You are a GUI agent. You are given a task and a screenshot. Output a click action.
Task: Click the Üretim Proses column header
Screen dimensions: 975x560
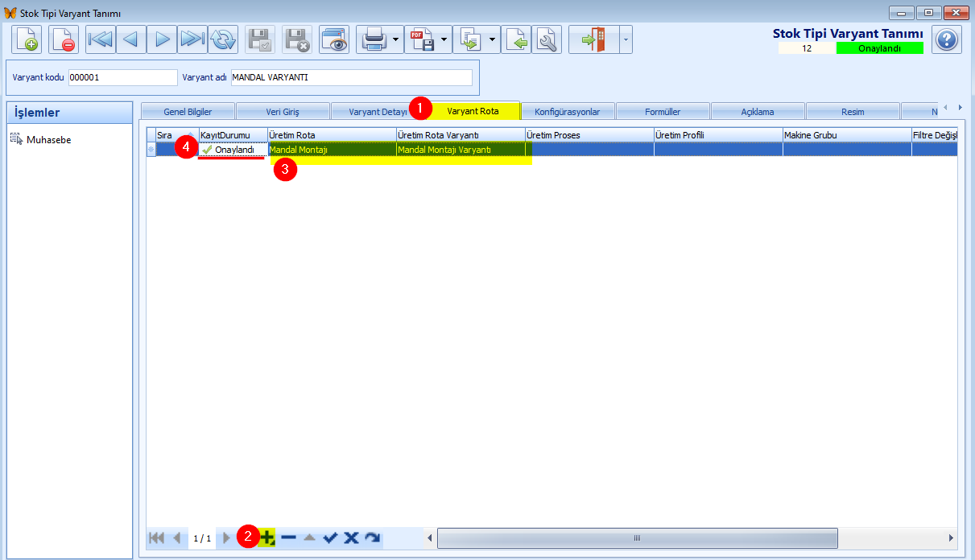tap(589, 134)
